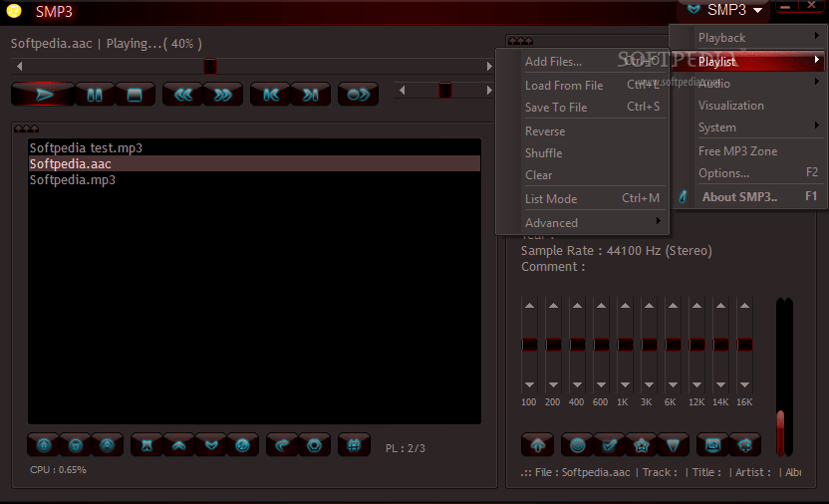
Task: Click the circled slash playlist icon
Action: pyautogui.click(x=243, y=445)
